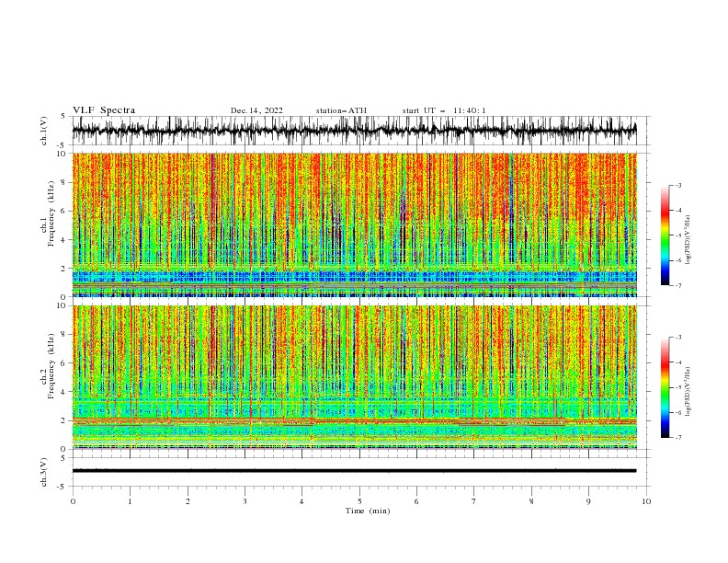Screen dimensions: 728x563
Task: Click the "5" tick of the ch.1(V) axis
Action: coord(64,117)
